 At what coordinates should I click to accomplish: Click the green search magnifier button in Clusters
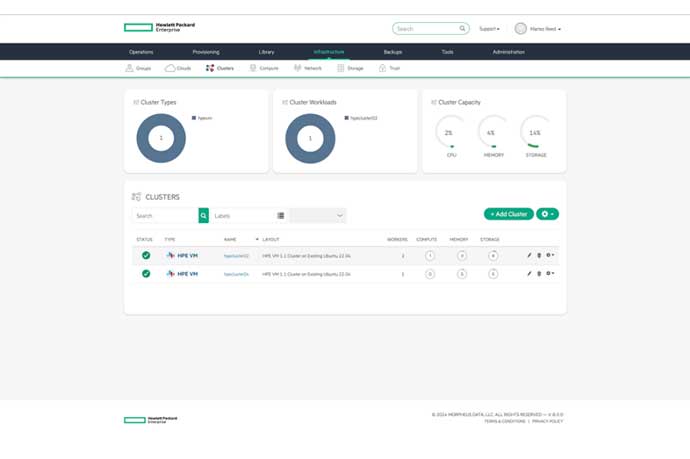[203, 215]
